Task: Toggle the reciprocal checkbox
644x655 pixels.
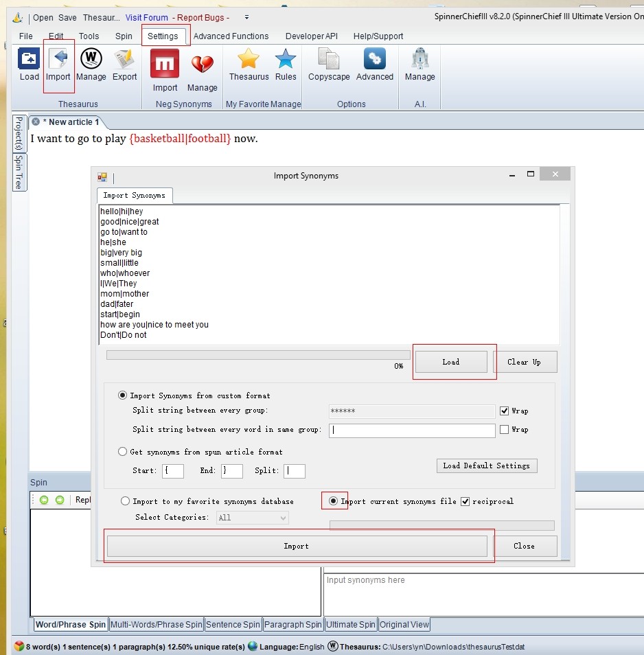Action: pos(465,501)
